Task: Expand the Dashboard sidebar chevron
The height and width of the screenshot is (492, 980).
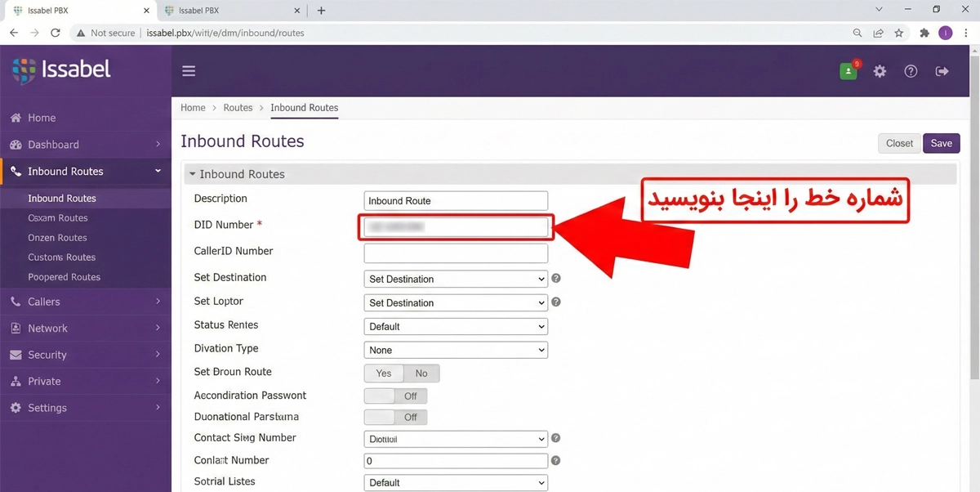Action: pos(158,145)
